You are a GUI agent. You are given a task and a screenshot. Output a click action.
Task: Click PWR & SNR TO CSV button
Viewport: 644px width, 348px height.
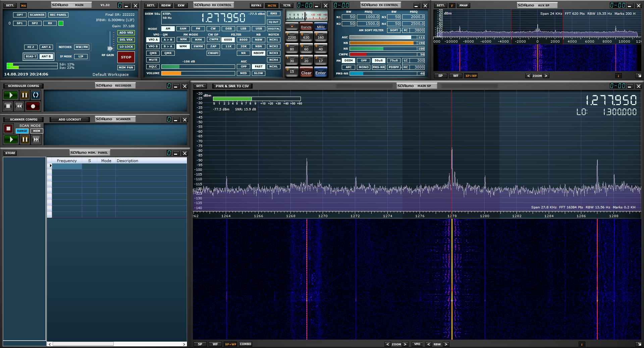point(232,86)
